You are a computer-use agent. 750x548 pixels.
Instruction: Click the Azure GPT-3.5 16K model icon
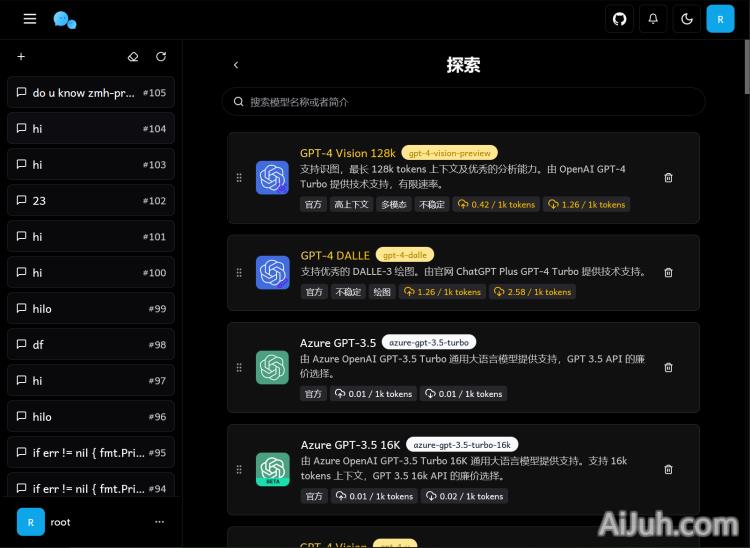pos(272,469)
